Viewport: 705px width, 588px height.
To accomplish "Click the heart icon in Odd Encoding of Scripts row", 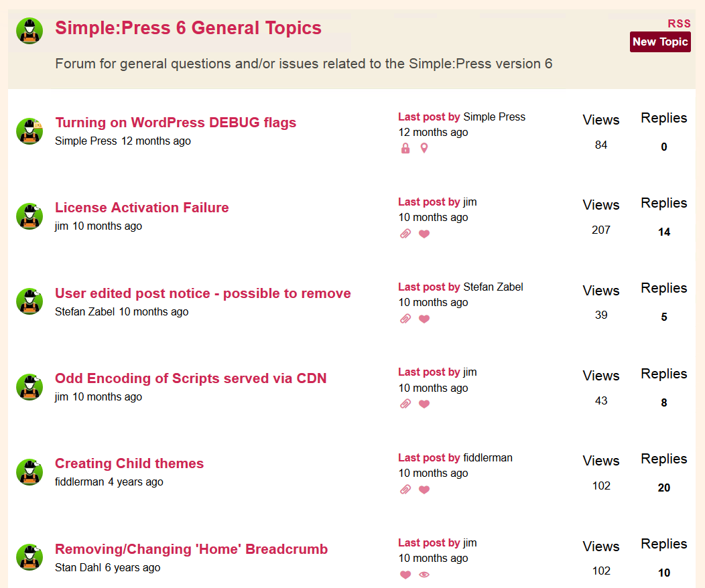I will pos(424,404).
